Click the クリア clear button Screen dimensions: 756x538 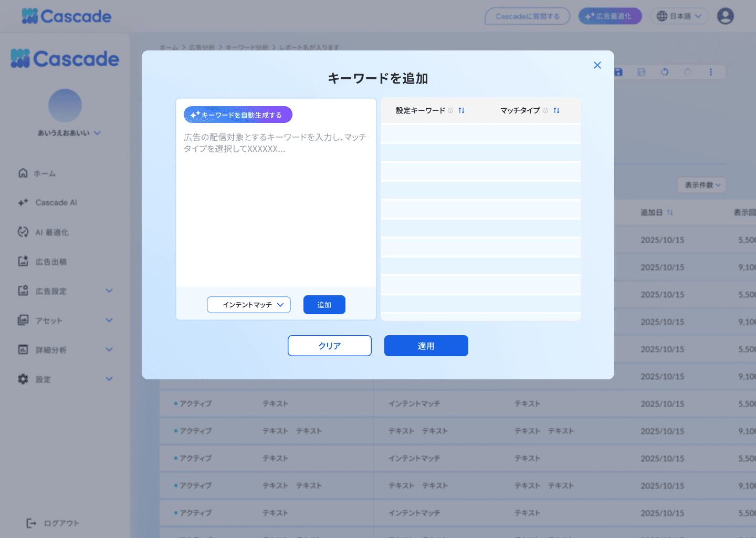[329, 346]
